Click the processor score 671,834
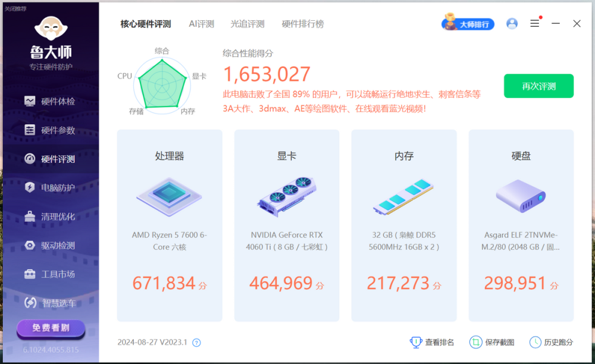This screenshot has height=364, width=595. (x=164, y=283)
